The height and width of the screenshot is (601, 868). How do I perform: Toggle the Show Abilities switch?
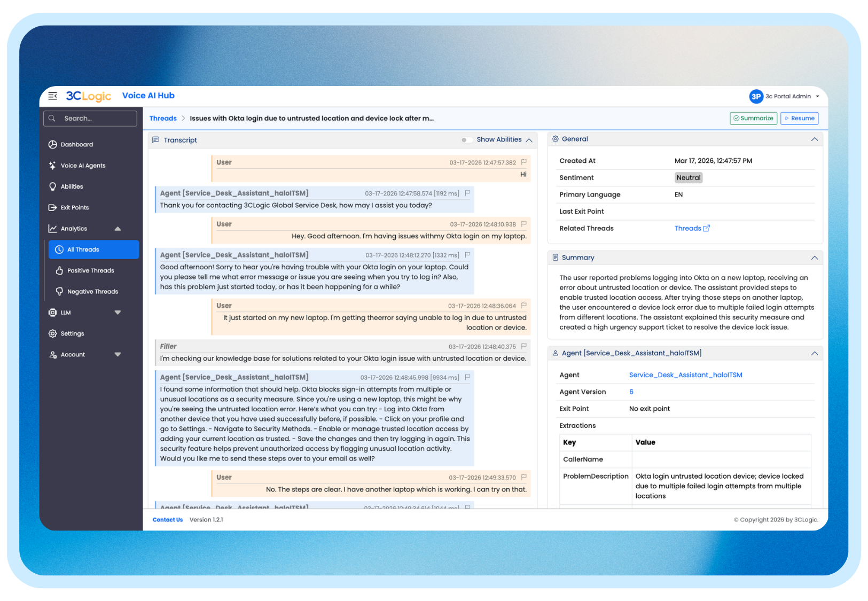(466, 140)
